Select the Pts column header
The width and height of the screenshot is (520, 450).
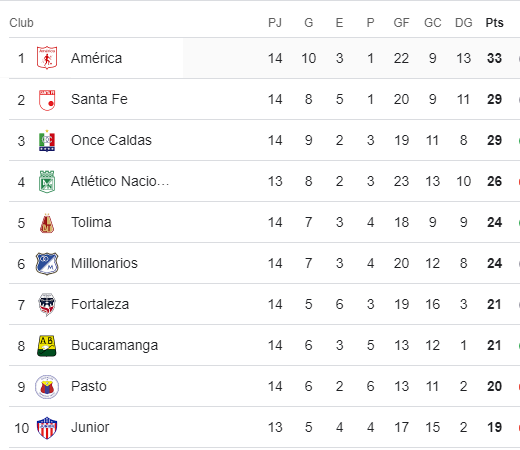pos(494,23)
